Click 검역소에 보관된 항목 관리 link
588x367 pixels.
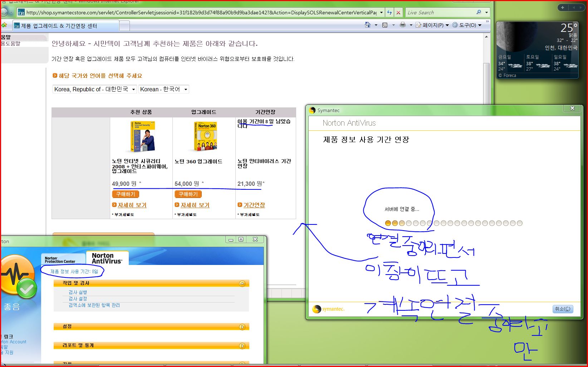(94, 305)
